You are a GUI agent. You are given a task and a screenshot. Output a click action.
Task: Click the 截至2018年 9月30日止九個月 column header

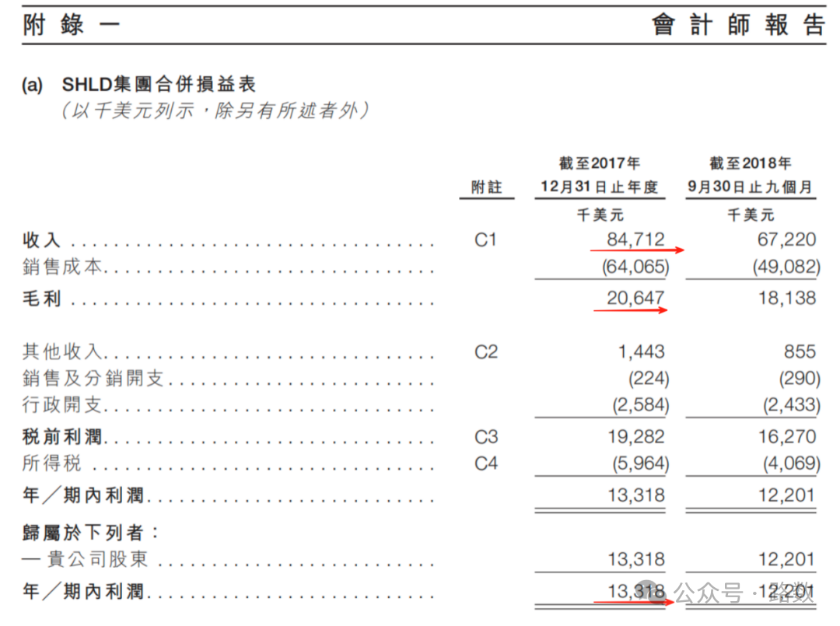751,176
